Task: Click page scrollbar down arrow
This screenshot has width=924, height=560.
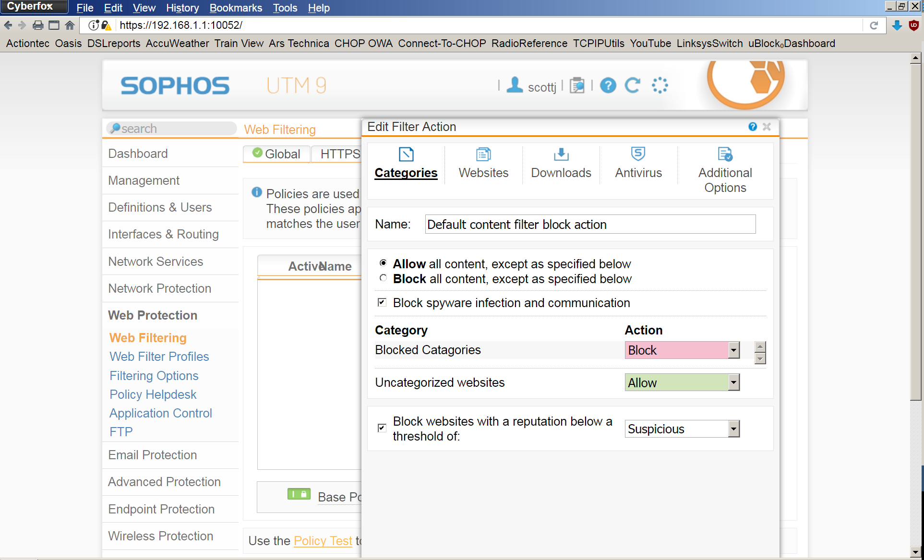Action: point(915,552)
